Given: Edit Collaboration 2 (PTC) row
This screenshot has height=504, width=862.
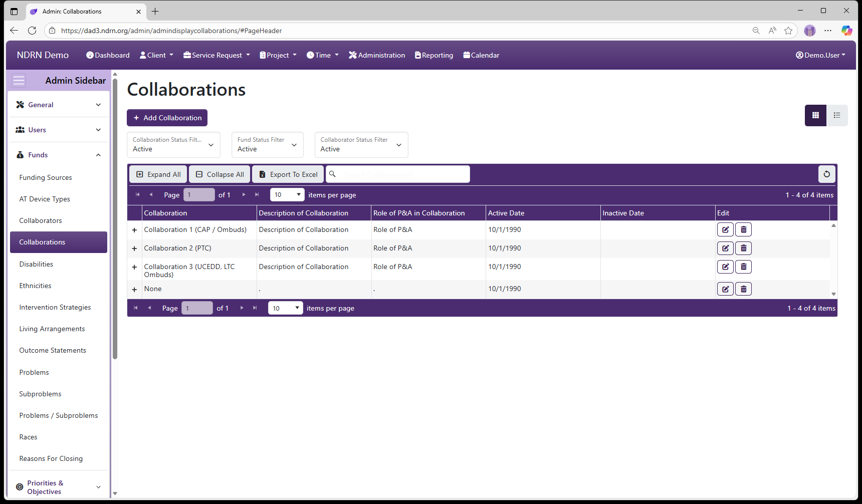Looking at the screenshot, I should coord(725,248).
